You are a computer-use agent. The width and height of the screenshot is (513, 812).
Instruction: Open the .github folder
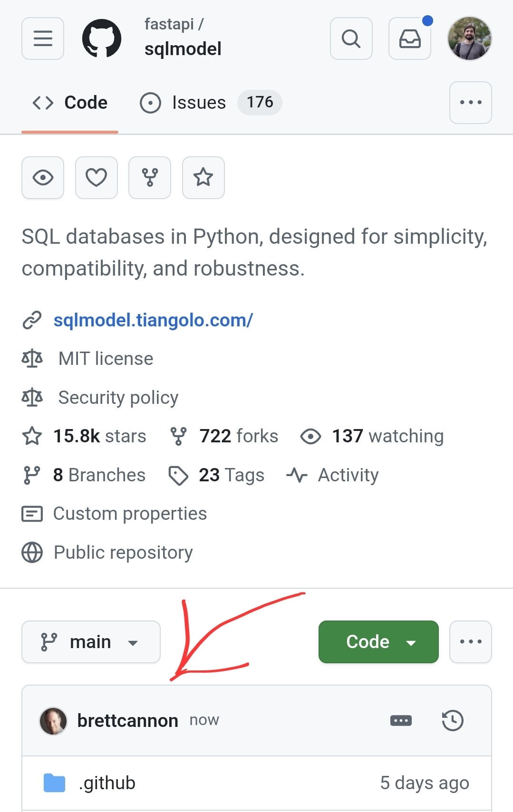click(107, 783)
